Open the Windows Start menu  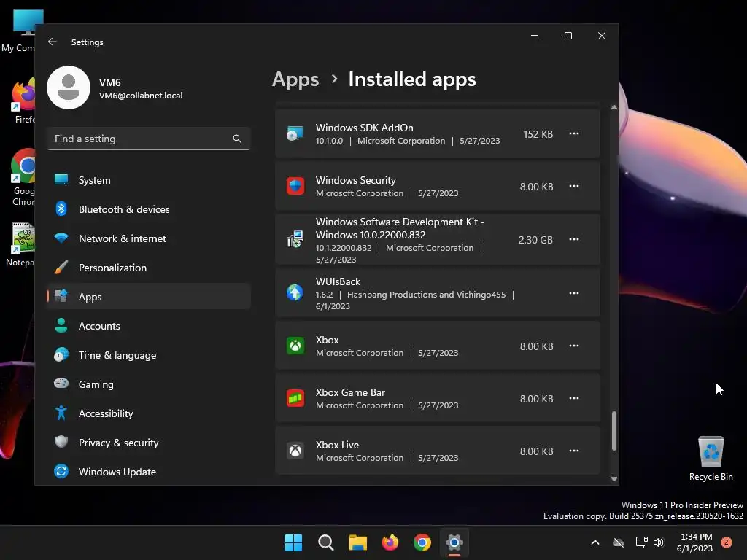tap(293, 542)
